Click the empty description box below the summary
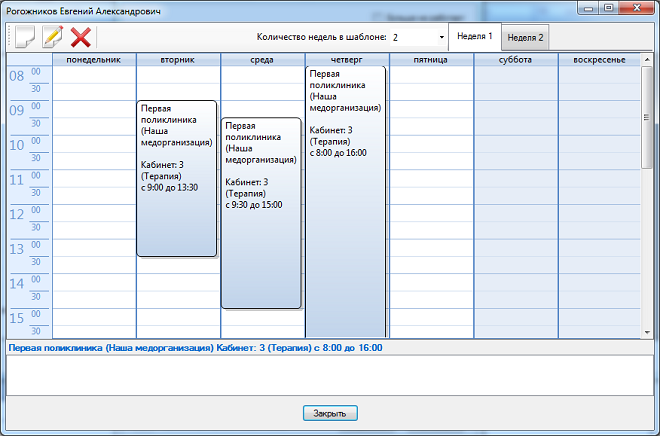This screenshot has width=660, height=436. (330, 375)
